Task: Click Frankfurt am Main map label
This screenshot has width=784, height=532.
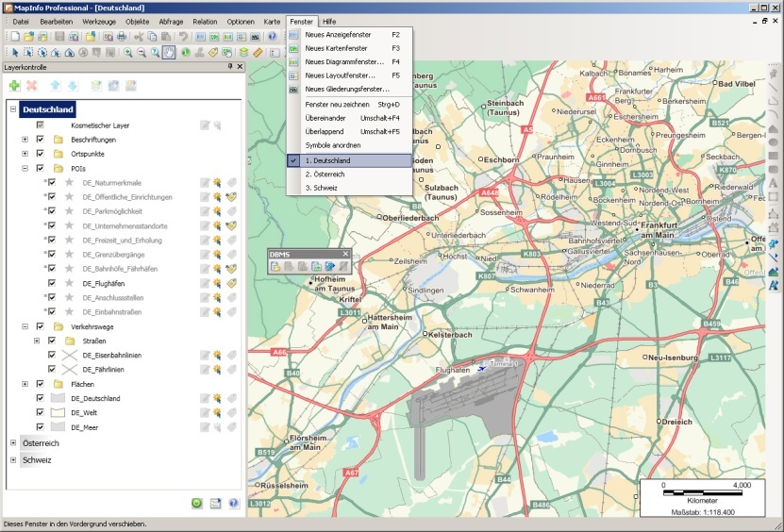Action: [x=659, y=230]
